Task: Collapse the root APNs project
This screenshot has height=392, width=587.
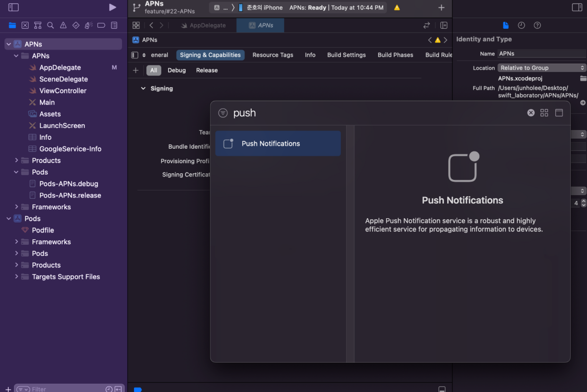Action: click(8, 44)
